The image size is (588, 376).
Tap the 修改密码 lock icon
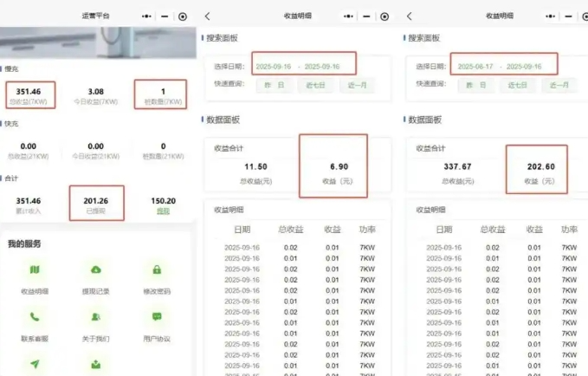(157, 270)
